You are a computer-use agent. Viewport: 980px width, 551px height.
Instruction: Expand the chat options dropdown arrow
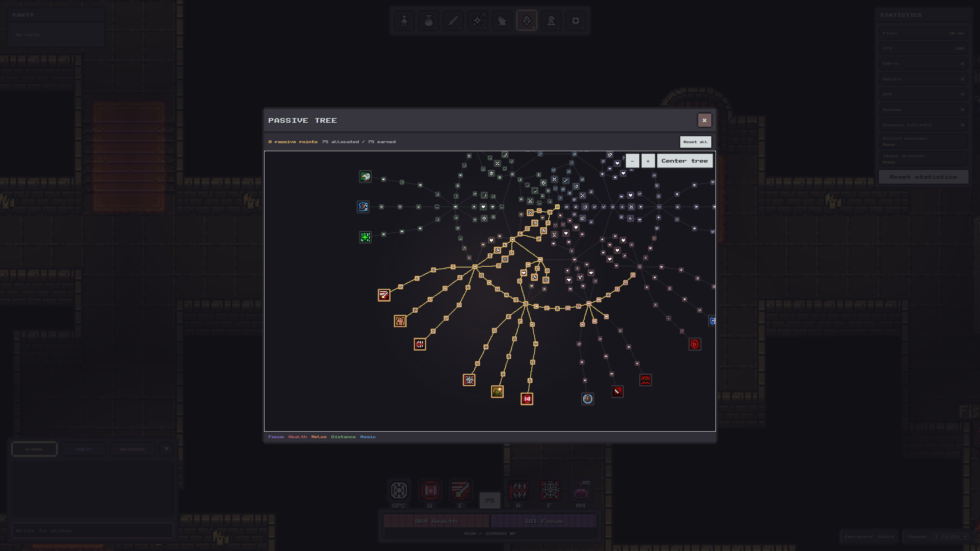pos(167,449)
